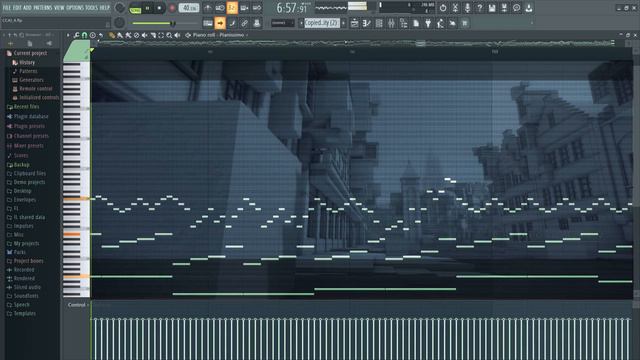Open the HELP menu

point(105,8)
